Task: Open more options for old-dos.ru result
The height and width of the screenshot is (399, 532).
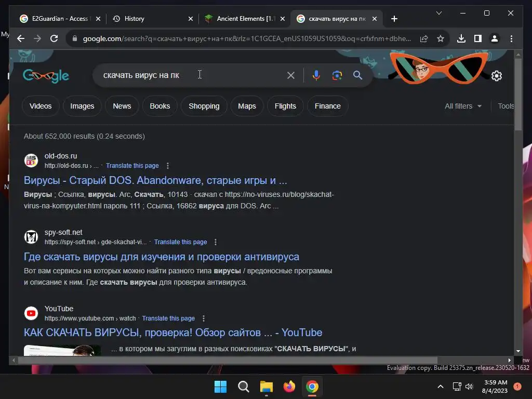Action: 168,166
